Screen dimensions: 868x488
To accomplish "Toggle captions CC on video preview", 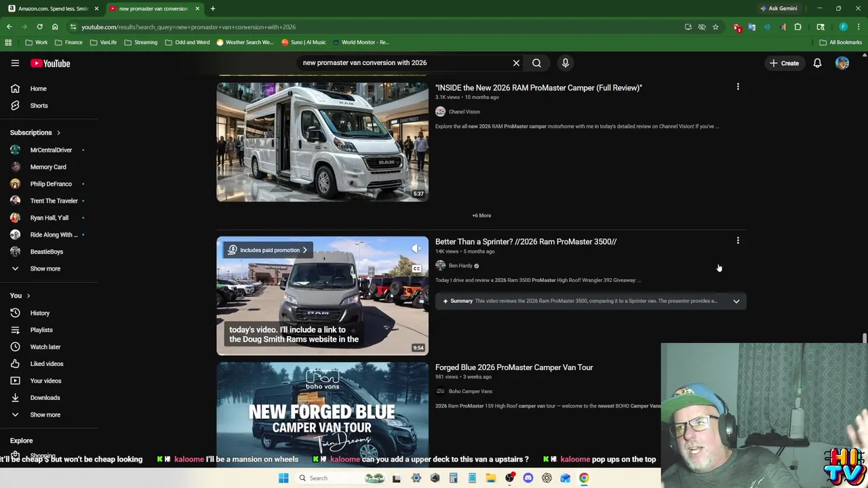I will point(416,269).
